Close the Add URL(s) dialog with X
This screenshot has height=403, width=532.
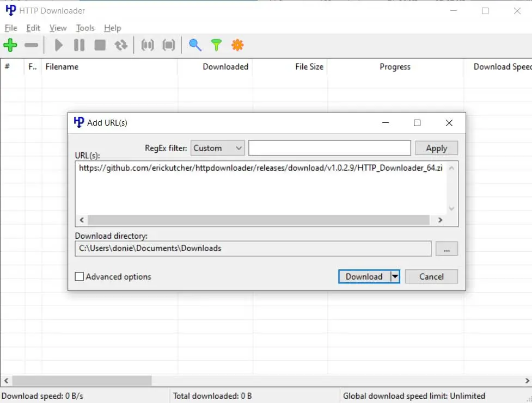449,123
